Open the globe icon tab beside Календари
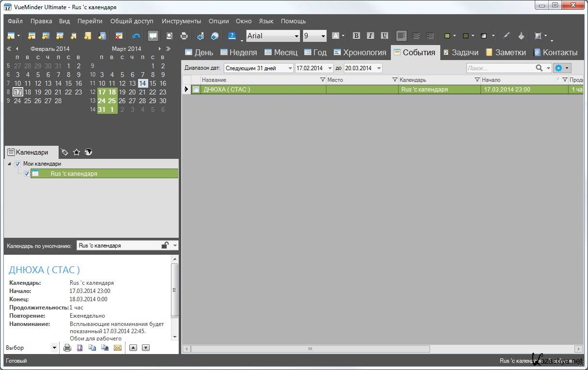The image size is (588, 370). (x=88, y=152)
